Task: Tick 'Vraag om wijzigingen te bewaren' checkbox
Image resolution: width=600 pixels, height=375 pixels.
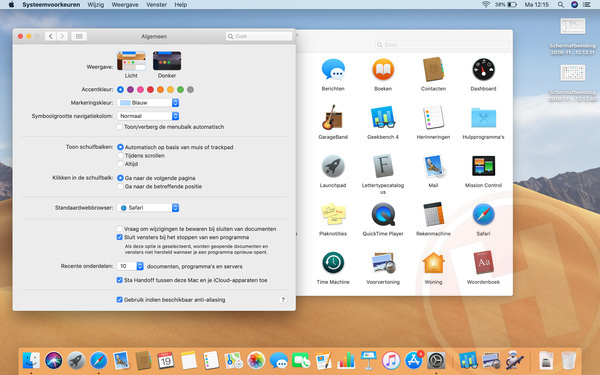Action: pyautogui.click(x=120, y=229)
